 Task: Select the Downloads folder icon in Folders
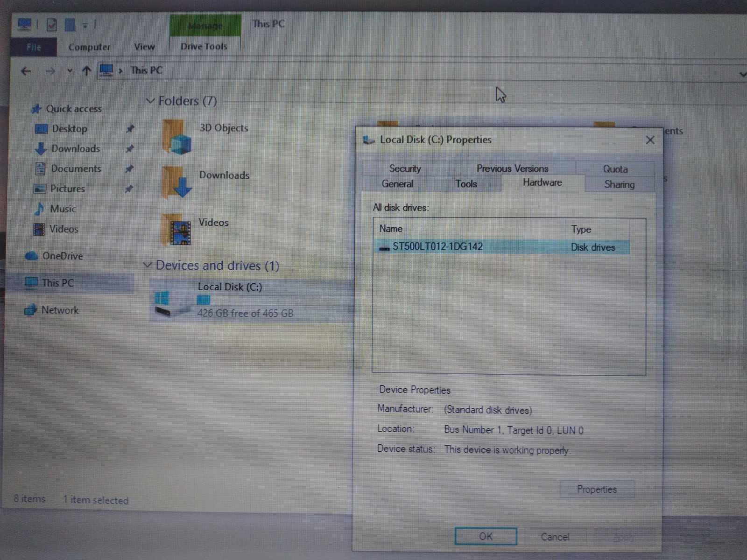[x=176, y=182]
